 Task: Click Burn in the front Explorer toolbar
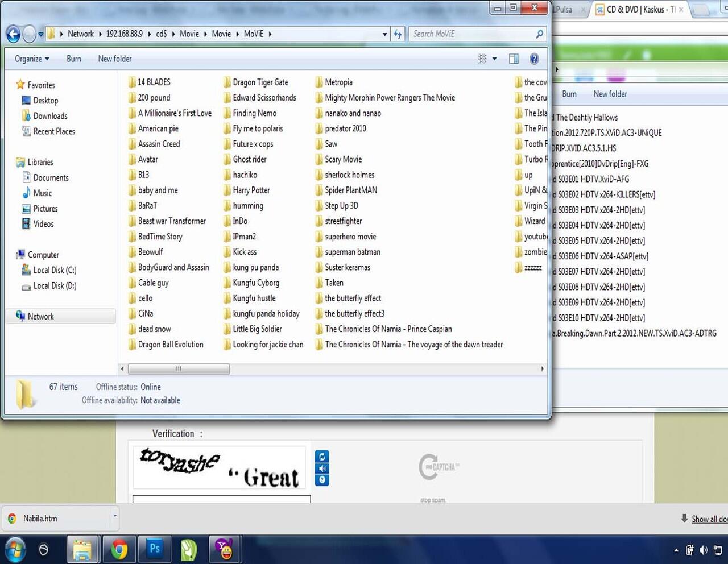[74, 59]
